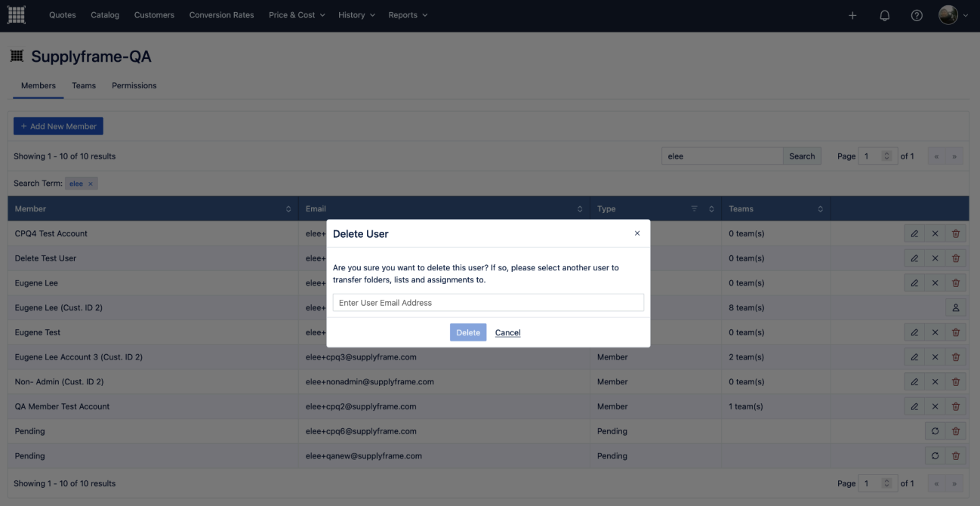Sort by the Email column
This screenshot has height=506, width=980.
[x=580, y=209]
